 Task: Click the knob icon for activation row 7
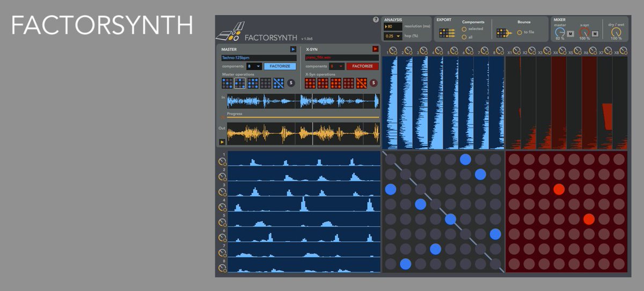click(x=223, y=252)
